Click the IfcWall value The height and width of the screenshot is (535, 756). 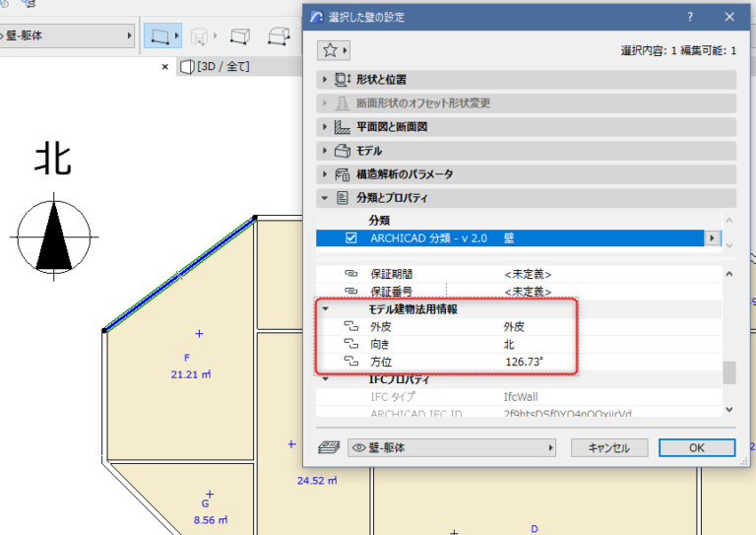(x=521, y=396)
